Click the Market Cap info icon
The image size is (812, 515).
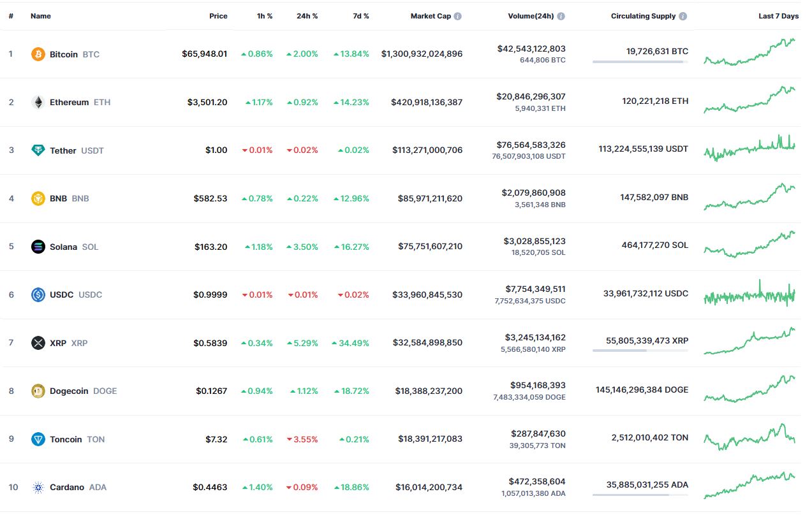pyautogui.click(x=458, y=17)
